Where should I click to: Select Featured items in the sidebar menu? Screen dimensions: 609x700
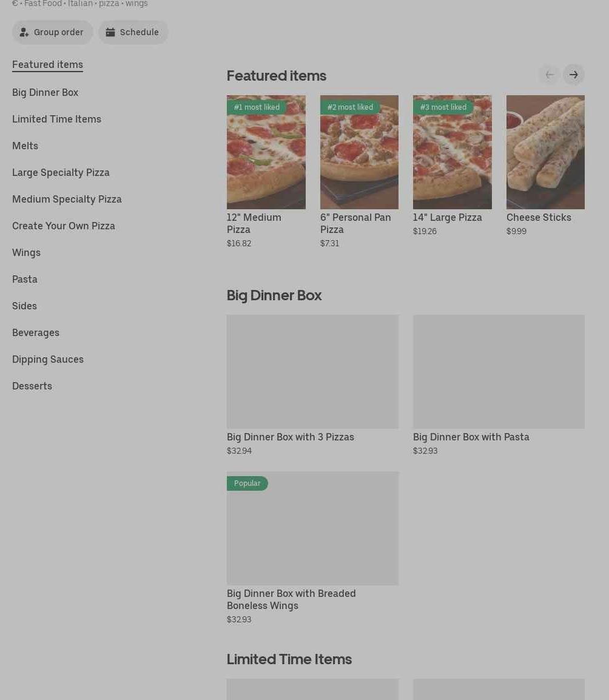click(x=47, y=64)
